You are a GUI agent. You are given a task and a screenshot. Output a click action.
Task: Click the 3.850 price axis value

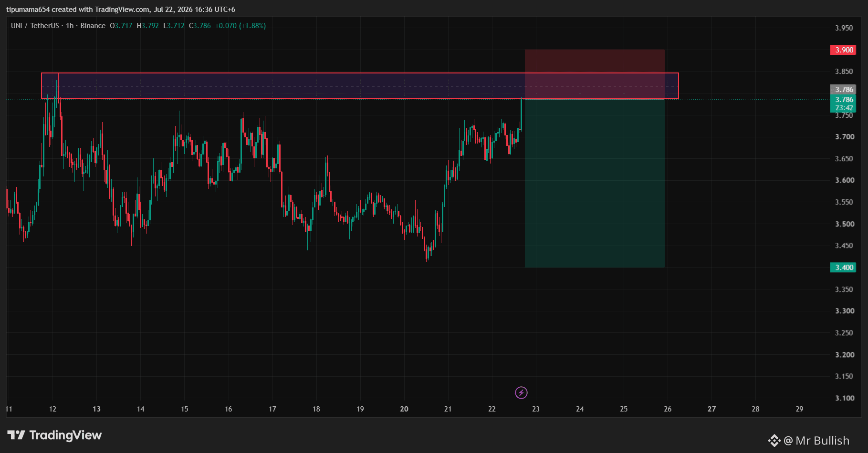pos(844,72)
